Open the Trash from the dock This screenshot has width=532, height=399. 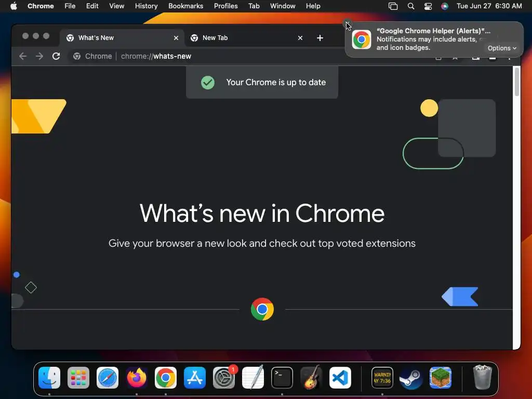[x=483, y=377]
